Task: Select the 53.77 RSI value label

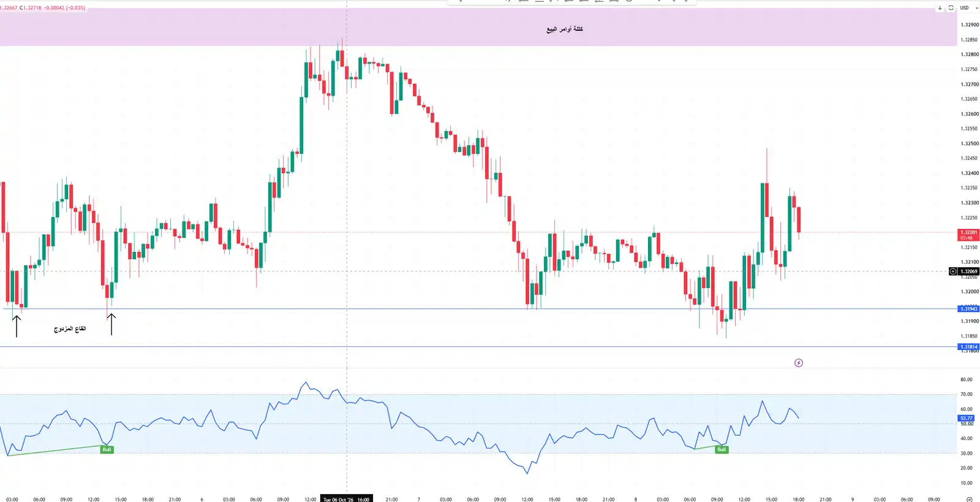Action: [966, 418]
